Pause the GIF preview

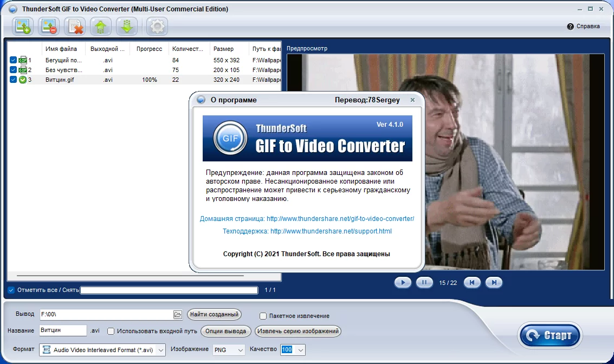pos(424,282)
